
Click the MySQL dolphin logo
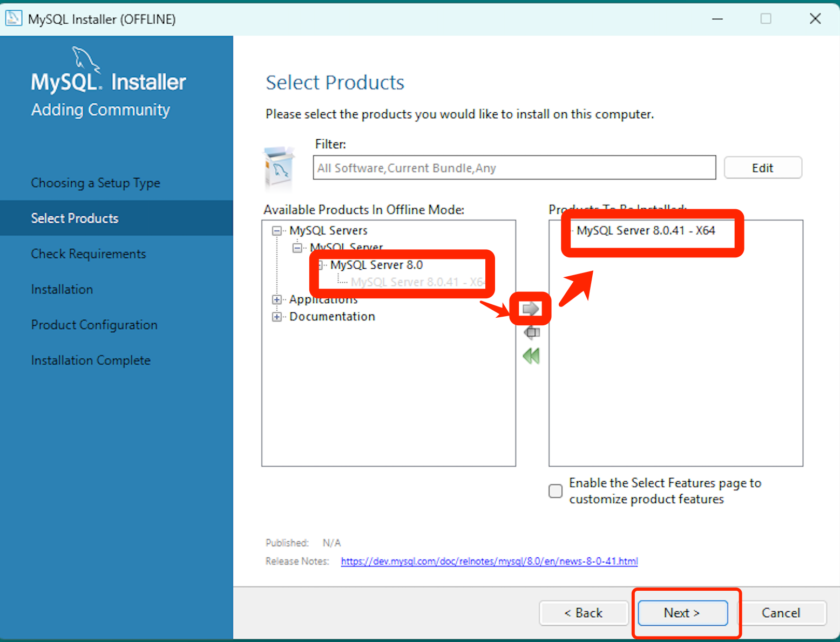86,59
